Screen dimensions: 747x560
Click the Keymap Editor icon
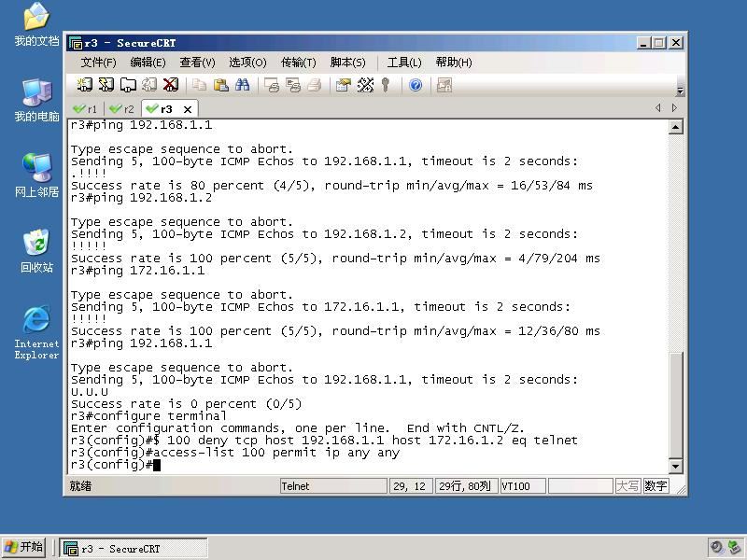[365, 85]
